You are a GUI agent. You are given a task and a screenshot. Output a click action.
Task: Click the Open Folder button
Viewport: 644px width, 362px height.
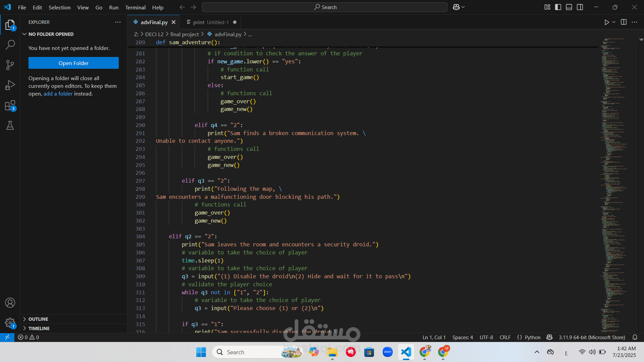tap(73, 63)
